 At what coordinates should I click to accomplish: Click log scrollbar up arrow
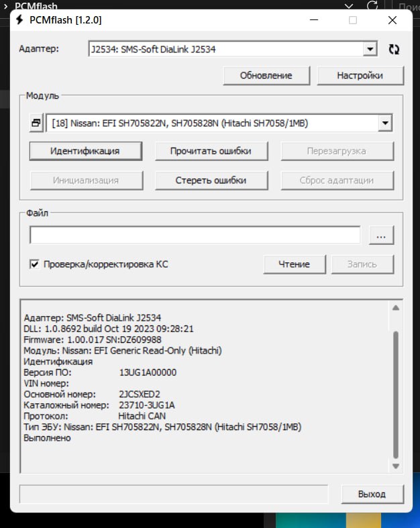396,308
